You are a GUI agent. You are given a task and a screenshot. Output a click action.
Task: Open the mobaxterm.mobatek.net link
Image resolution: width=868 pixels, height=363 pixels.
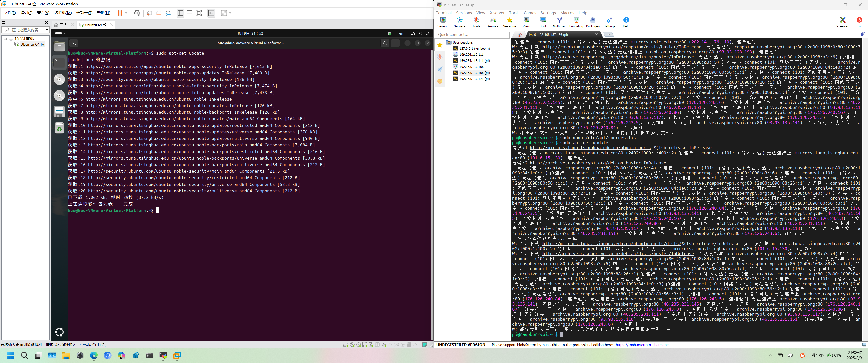[x=643, y=345]
